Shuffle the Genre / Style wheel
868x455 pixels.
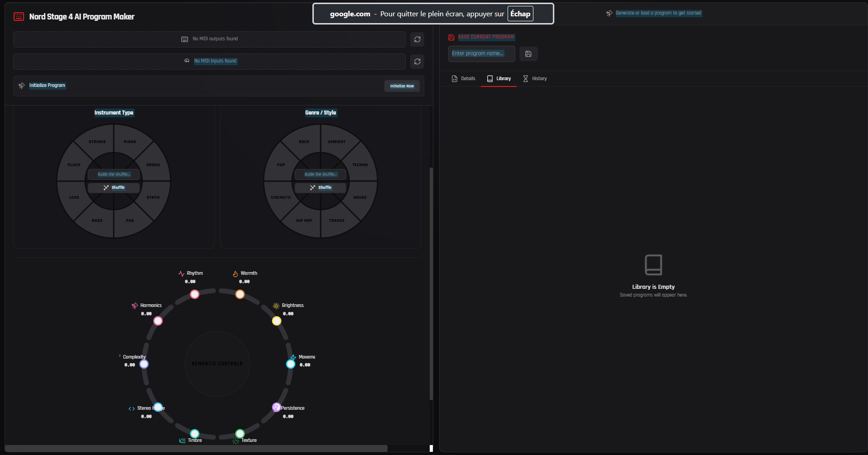click(x=321, y=187)
